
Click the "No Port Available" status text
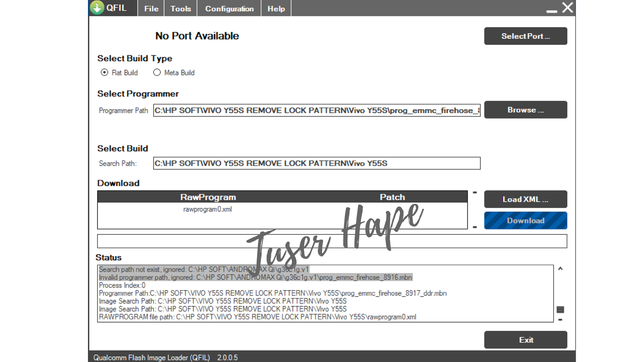(x=197, y=36)
